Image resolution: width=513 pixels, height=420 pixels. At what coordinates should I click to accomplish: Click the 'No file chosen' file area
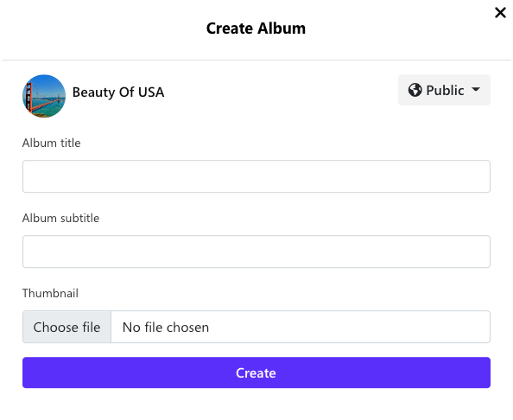click(x=301, y=327)
